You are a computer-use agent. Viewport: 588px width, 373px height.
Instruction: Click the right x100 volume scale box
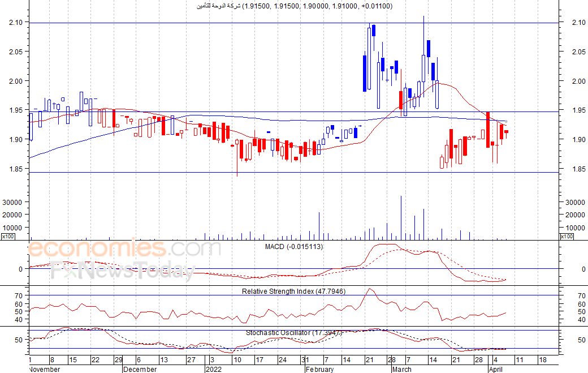[567, 237]
